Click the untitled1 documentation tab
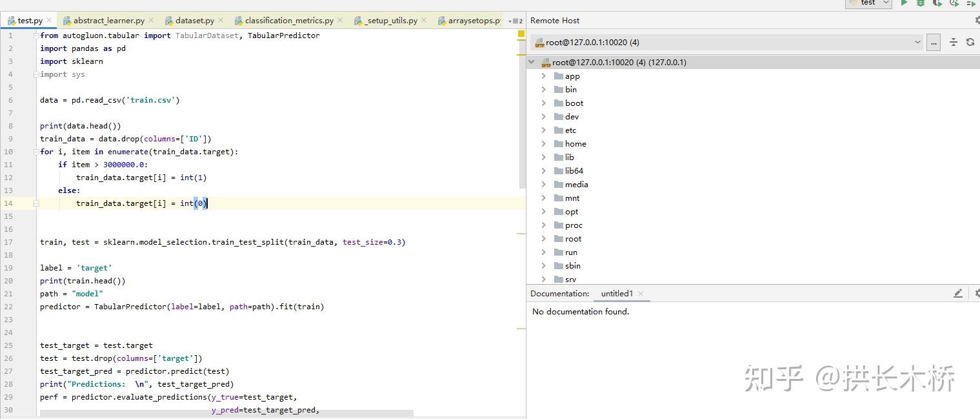Viewport: 980px width, 419px height. pyautogui.click(x=617, y=293)
